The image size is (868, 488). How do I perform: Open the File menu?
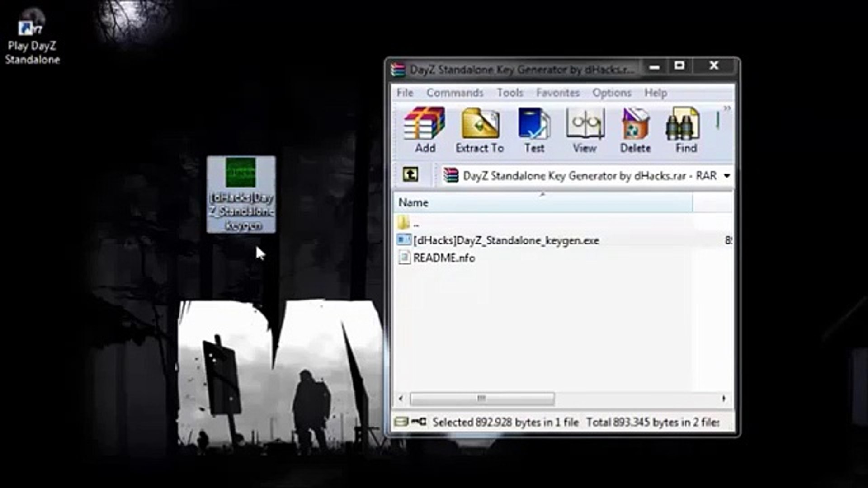(405, 93)
